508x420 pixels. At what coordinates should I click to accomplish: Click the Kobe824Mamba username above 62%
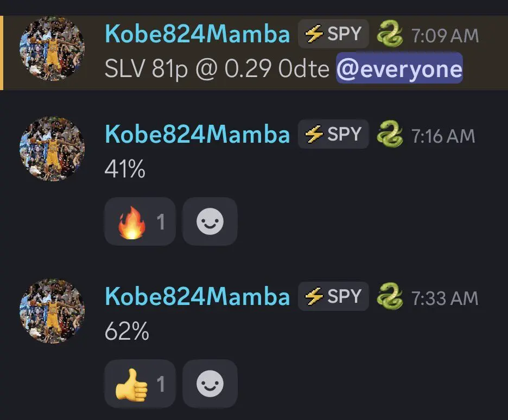coord(198,296)
